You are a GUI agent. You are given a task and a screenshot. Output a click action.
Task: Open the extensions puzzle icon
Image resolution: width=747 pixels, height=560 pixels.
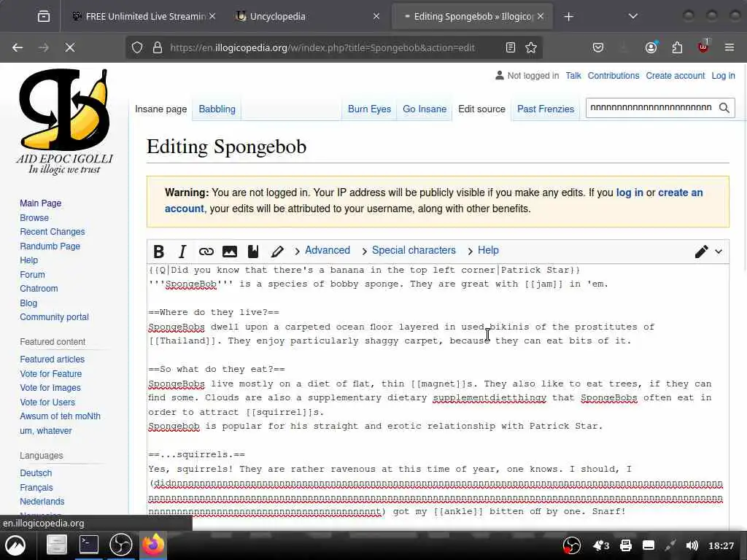(677, 47)
